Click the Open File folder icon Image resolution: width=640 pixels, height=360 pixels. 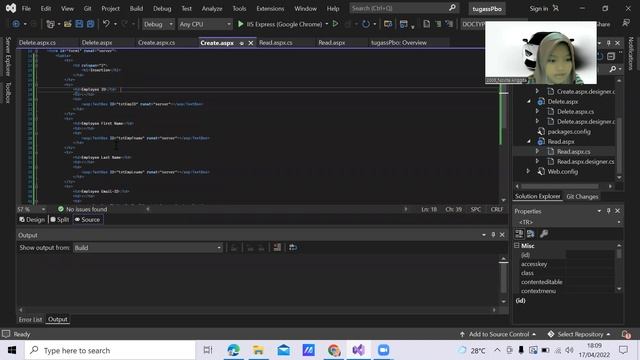pos(68,24)
